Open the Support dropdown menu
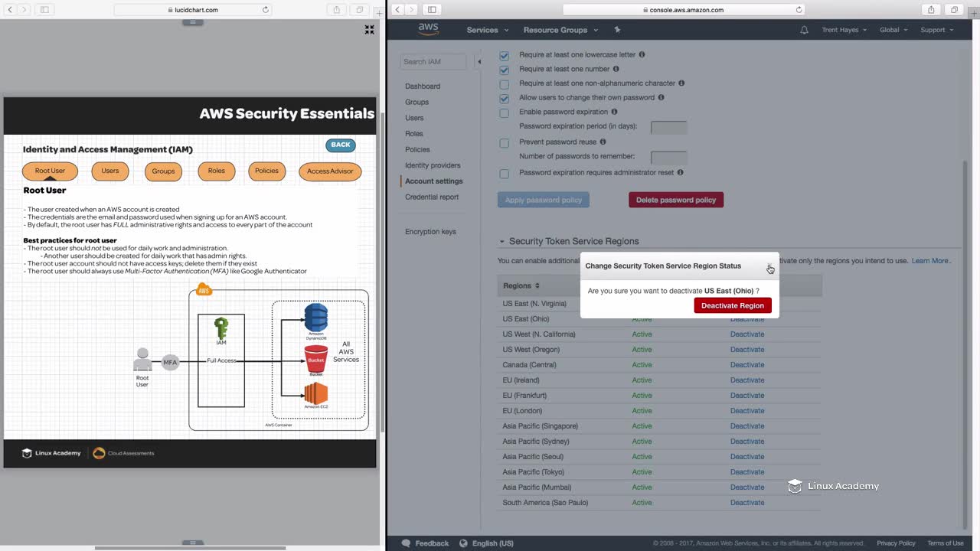Screen dimensions: 980x551 click(x=937, y=30)
